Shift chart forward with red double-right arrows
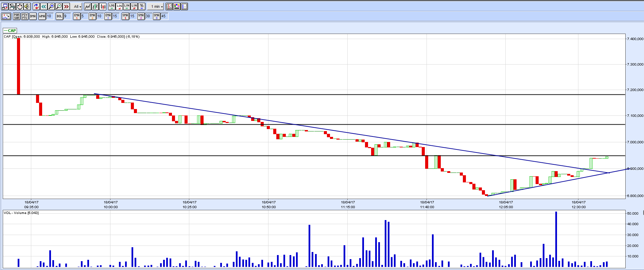 (x=66, y=6)
